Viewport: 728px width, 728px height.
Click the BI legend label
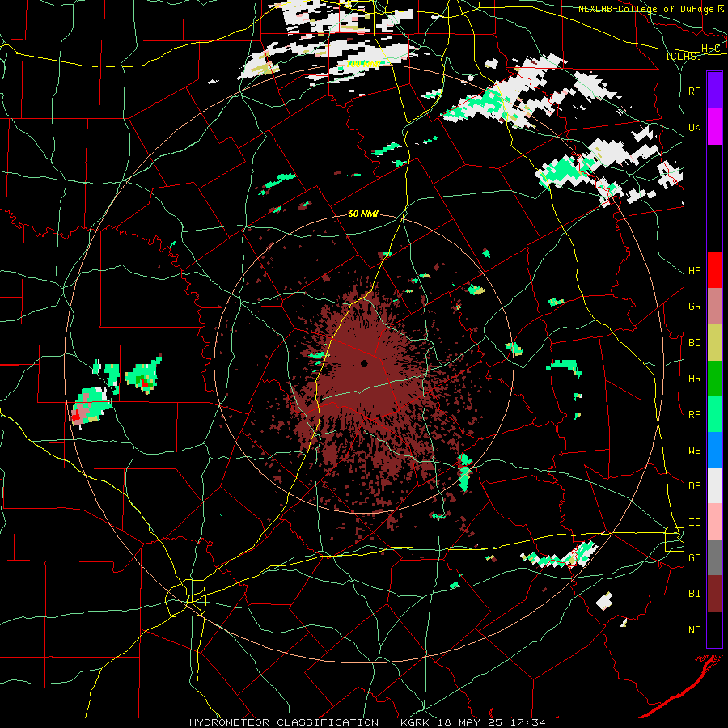[694, 594]
